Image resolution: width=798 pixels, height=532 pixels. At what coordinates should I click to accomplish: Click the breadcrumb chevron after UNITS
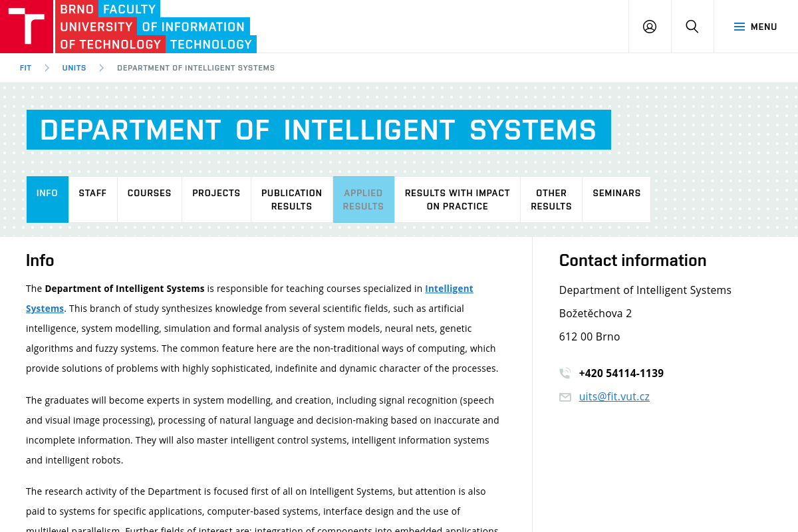[x=102, y=68]
